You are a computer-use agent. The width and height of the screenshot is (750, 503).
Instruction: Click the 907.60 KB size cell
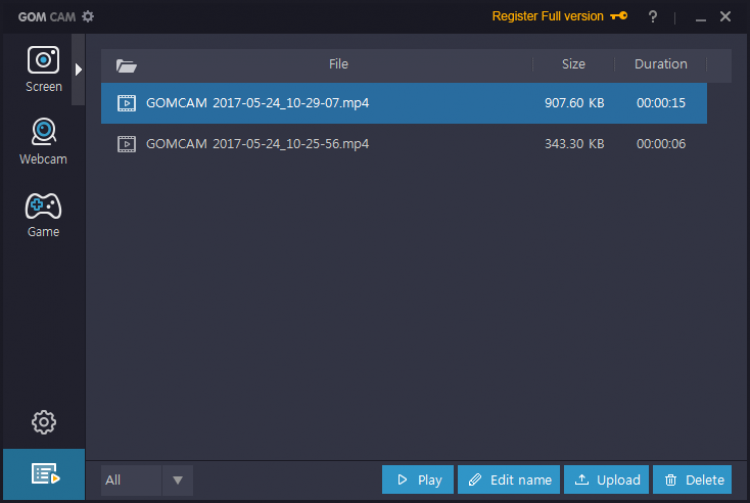pos(574,103)
